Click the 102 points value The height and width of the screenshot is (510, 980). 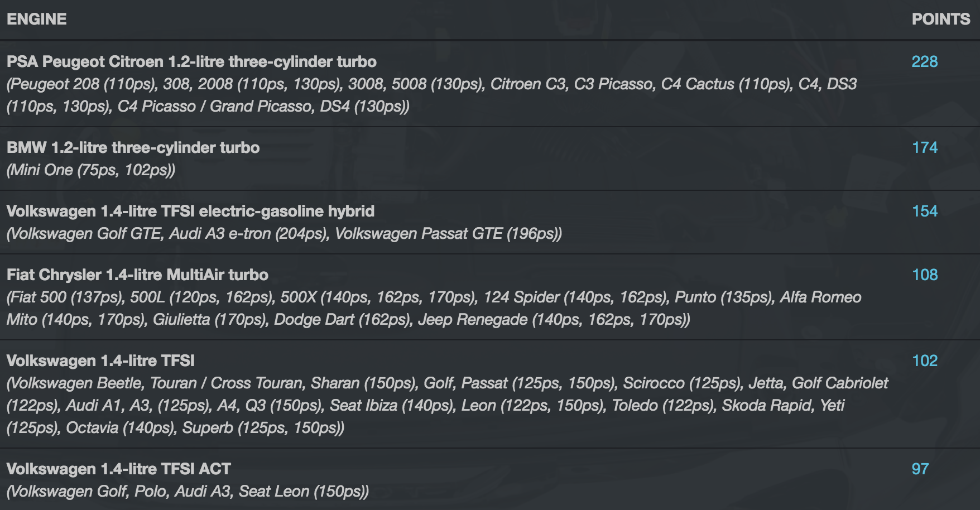tap(924, 360)
